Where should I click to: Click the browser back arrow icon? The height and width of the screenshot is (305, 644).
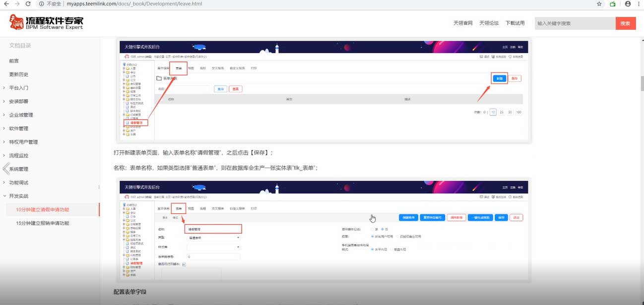7,4
